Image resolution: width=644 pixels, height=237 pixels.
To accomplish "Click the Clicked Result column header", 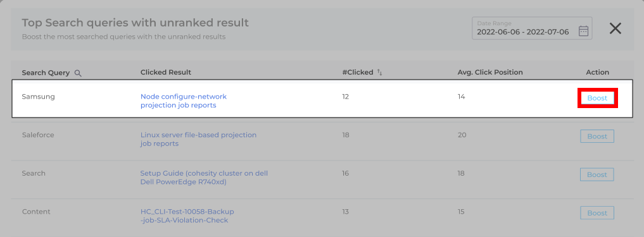I will point(165,72).
